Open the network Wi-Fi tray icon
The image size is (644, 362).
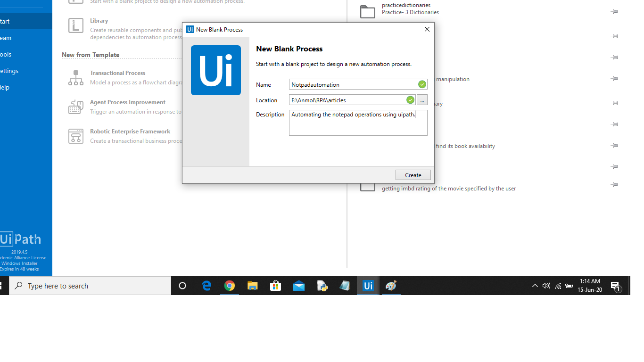558,286
